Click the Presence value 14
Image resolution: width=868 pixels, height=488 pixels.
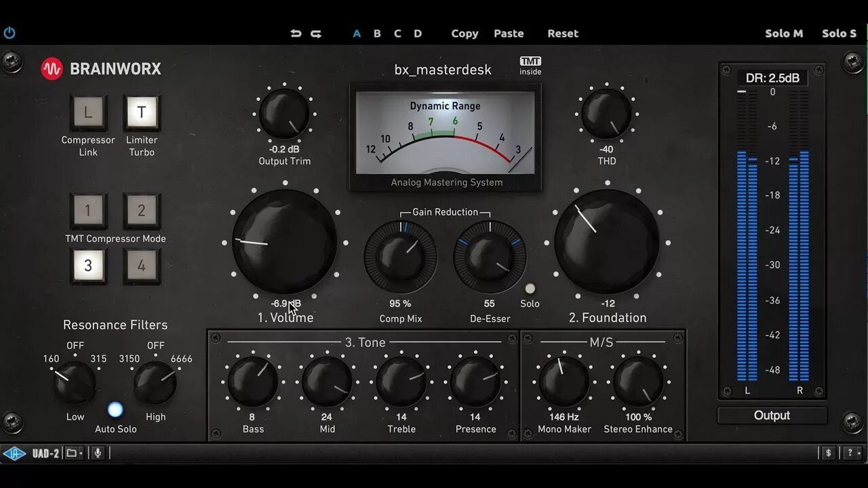[x=475, y=417]
